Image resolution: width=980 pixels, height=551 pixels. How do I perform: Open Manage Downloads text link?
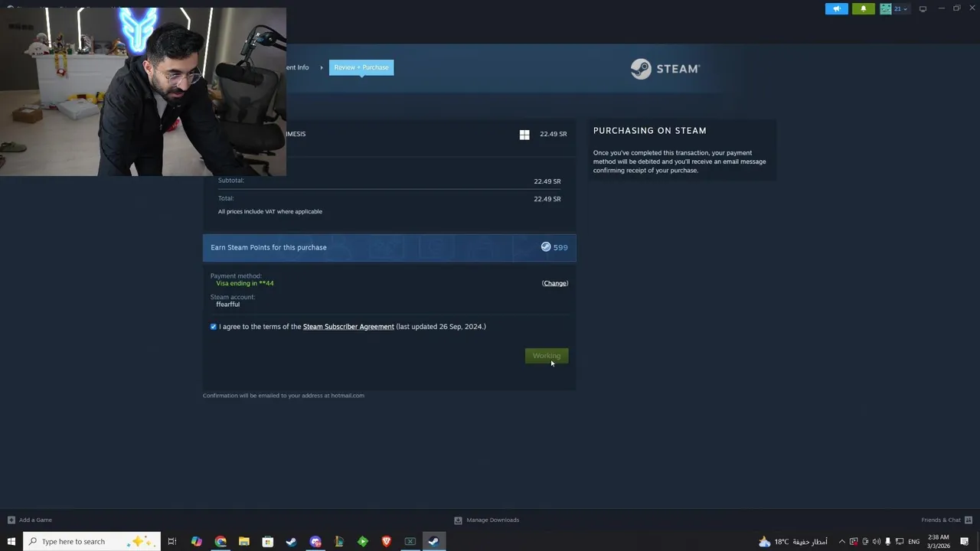[493, 520]
